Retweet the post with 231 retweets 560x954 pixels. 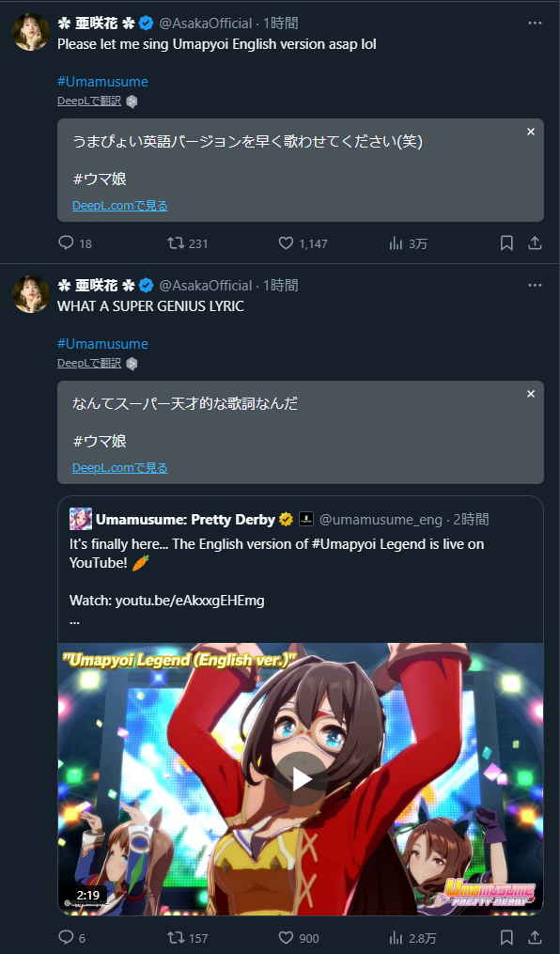tap(176, 243)
